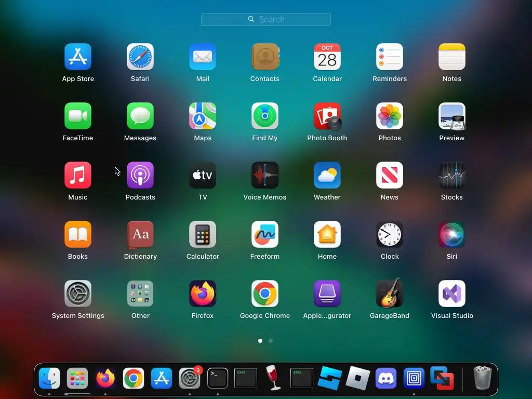Open App Store from the Dock
This screenshot has width=532, height=399.
(x=162, y=378)
